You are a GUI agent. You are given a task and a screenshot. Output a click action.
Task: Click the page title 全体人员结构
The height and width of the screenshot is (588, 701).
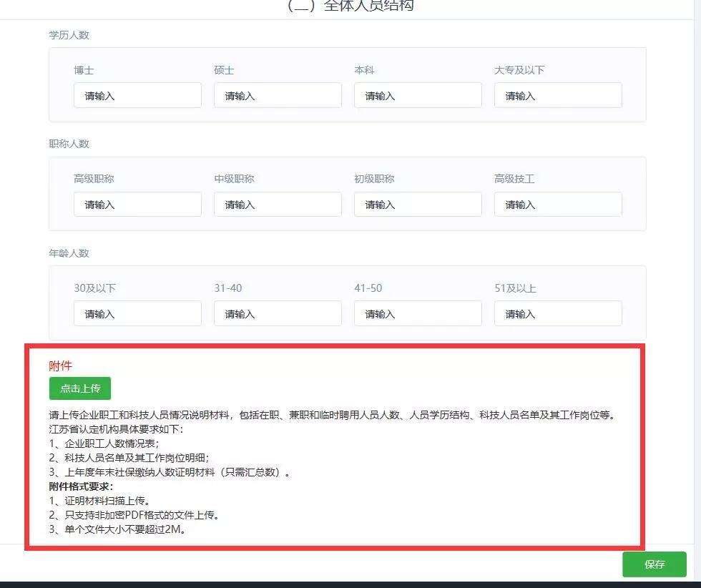(x=350, y=6)
